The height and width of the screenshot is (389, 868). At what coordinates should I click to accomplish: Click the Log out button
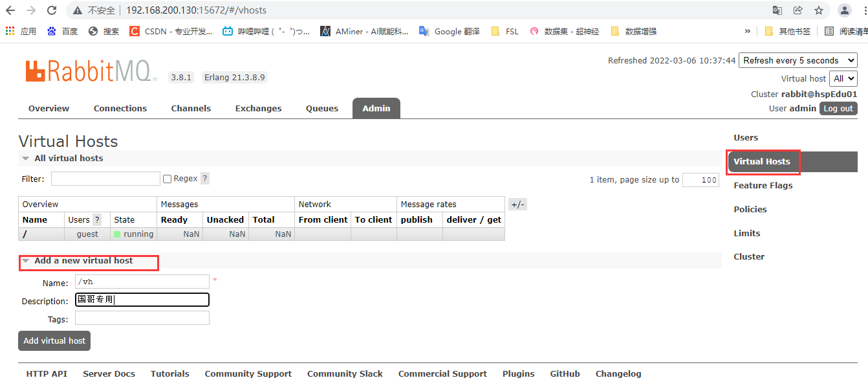coord(838,108)
